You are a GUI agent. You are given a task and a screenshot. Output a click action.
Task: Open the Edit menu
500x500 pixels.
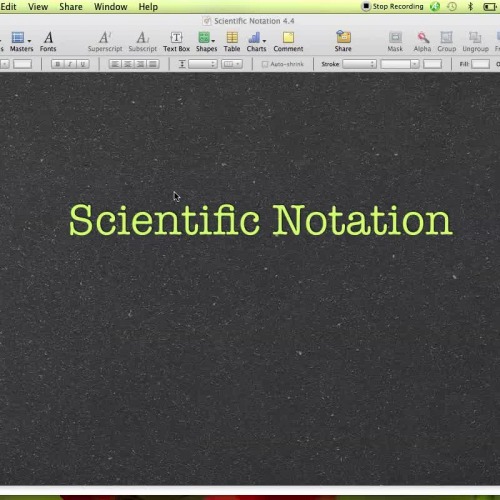point(8,7)
